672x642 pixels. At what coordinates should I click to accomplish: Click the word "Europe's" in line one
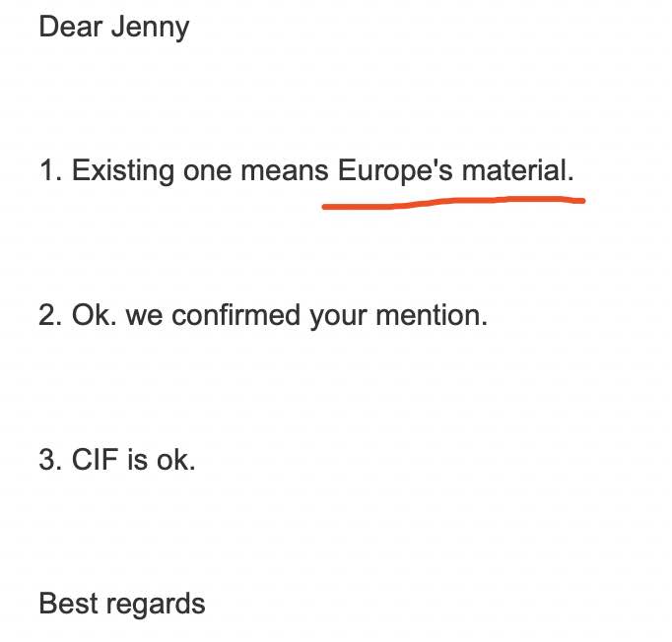click(x=395, y=171)
